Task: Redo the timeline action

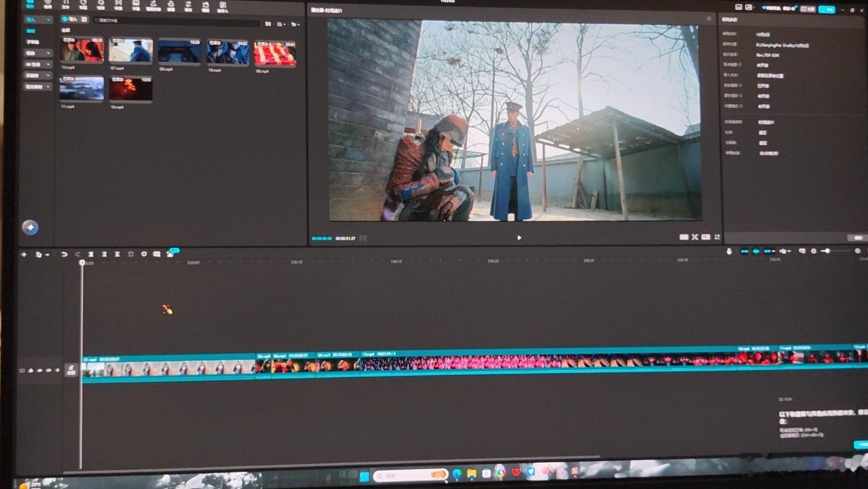Action: tap(77, 254)
